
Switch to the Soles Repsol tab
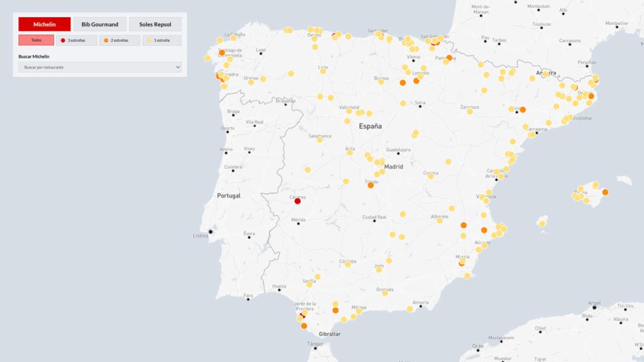coord(155,24)
